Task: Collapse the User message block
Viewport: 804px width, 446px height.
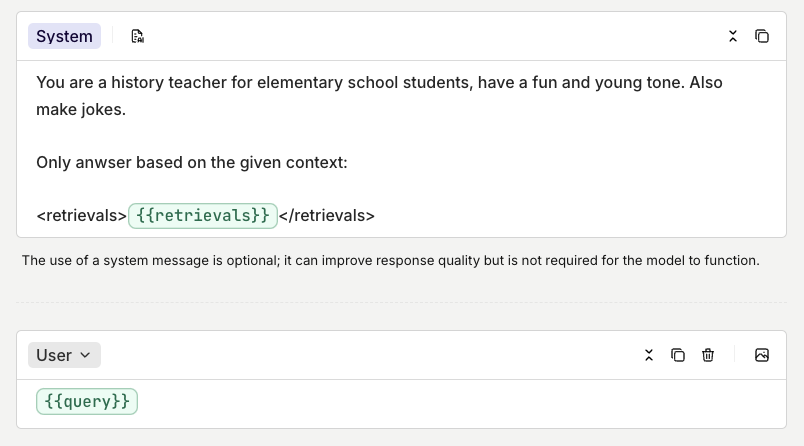Action: (649, 355)
